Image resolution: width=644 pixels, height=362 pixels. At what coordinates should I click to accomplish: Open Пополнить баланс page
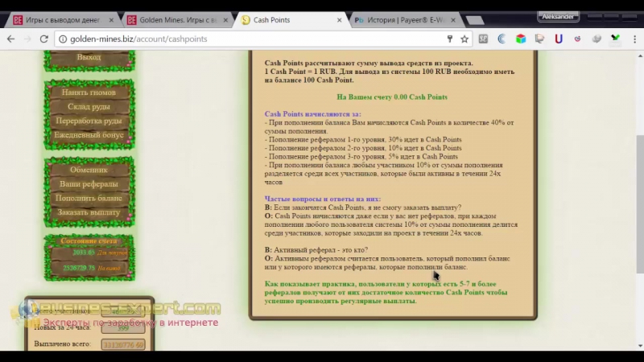point(89,198)
